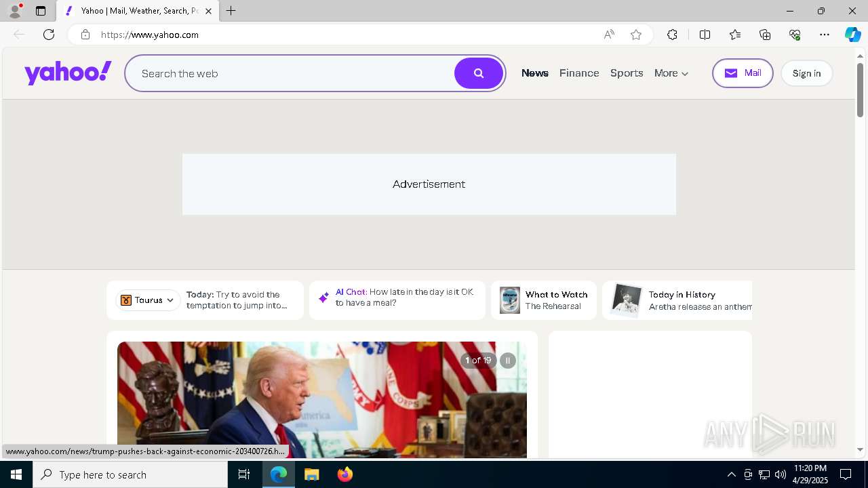The width and height of the screenshot is (868, 488).
Task: Click Aretha Franklin history thumbnail
Action: point(626,300)
